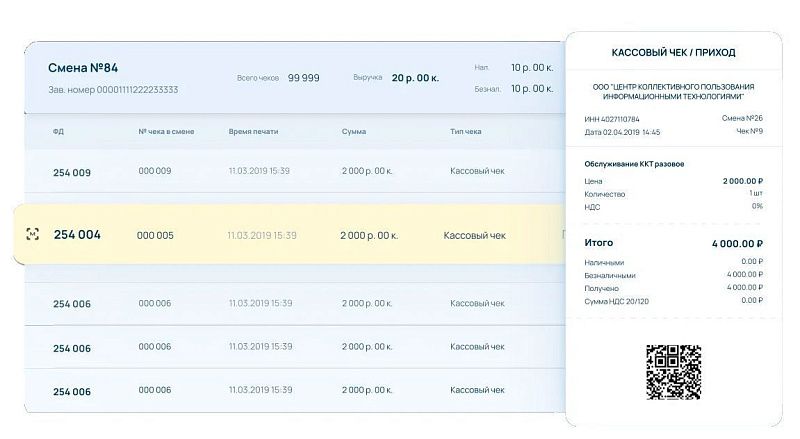Image resolution: width=800 pixels, height=439 pixels.
Task: Click Зав. номер 0000111222233333
Action: pos(113,90)
